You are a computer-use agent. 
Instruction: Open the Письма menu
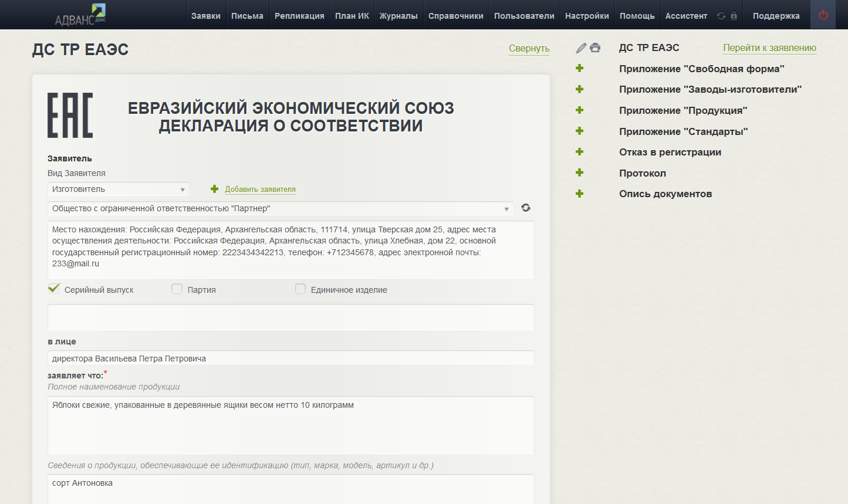pyautogui.click(x=247, y=16)
